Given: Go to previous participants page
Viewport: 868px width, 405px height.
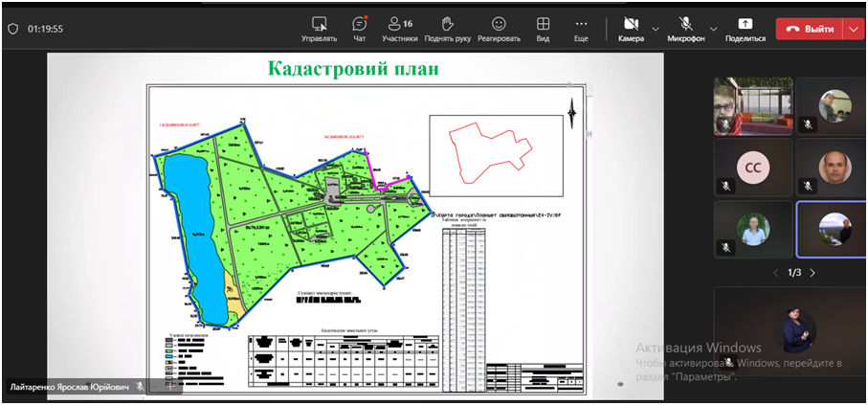Looking at the screenshot, I should [776, 273].
